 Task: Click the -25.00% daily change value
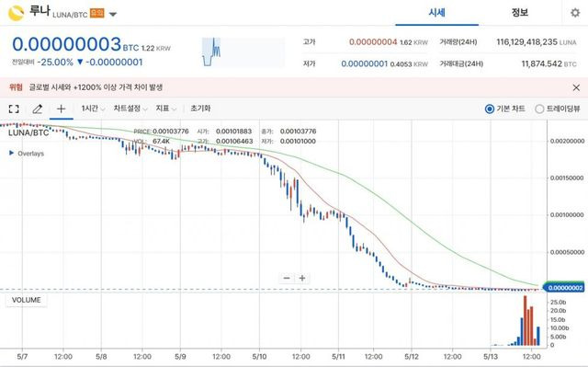(55, 63)
